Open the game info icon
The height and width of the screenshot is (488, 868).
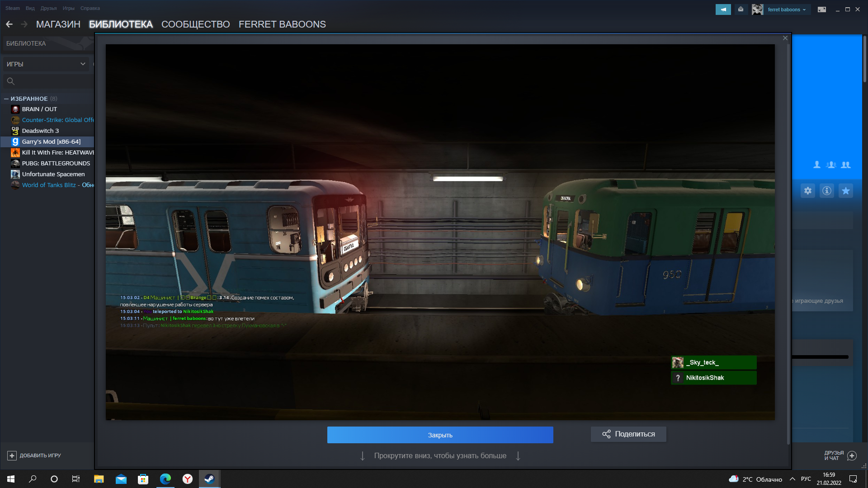pos(827,191)
